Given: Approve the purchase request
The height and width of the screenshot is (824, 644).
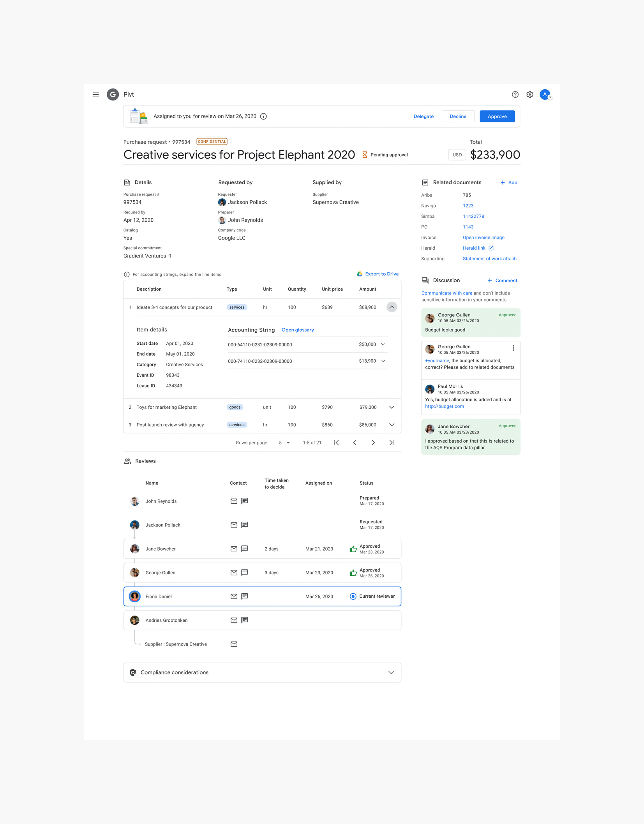Looking at the screenshot, I should pyautogui.click(x=497, y=116).
